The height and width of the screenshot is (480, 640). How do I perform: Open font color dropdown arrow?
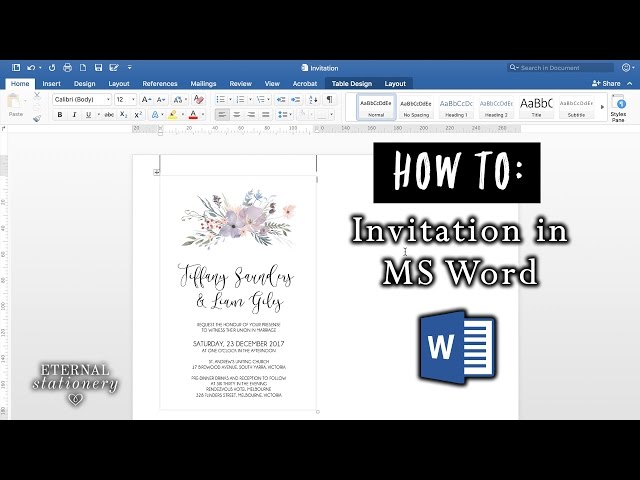(x=203, y=115)
